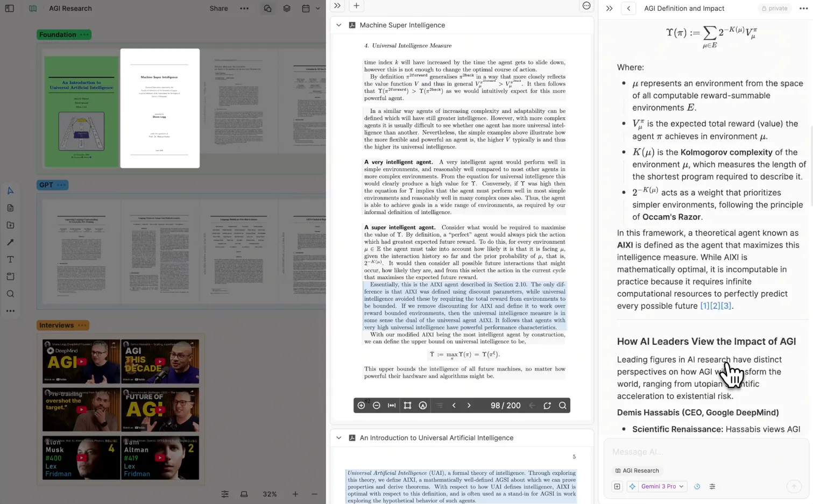Screen dimensions: 813x504
Task: Go to previous PDF page
Action: [454, 406]
